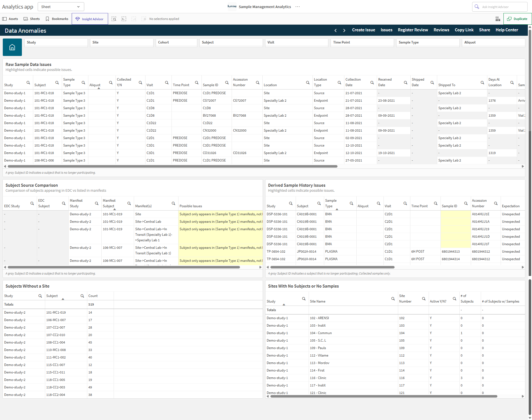Open the Insight Advisor tab
The width and height of the screenshot is (532, 420).
90,19
